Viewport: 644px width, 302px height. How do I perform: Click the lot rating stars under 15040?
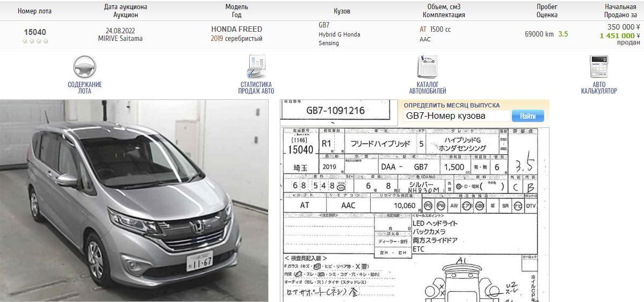click(x=35, y=41)
